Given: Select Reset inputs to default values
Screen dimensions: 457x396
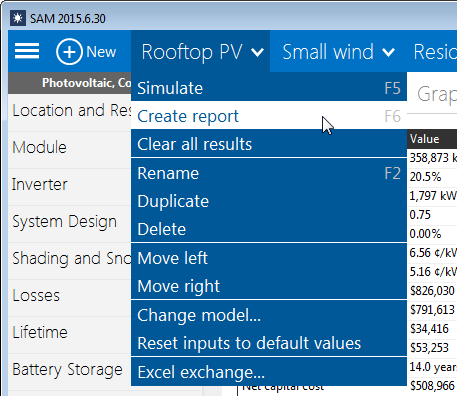Looking at the screenshot, I should [269, 343].
